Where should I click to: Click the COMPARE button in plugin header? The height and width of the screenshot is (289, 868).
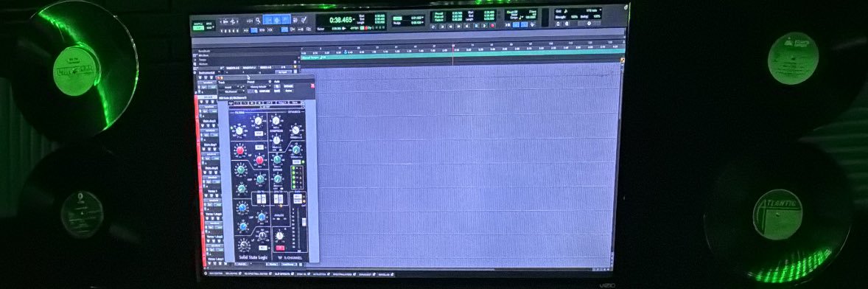click(265, 91)
